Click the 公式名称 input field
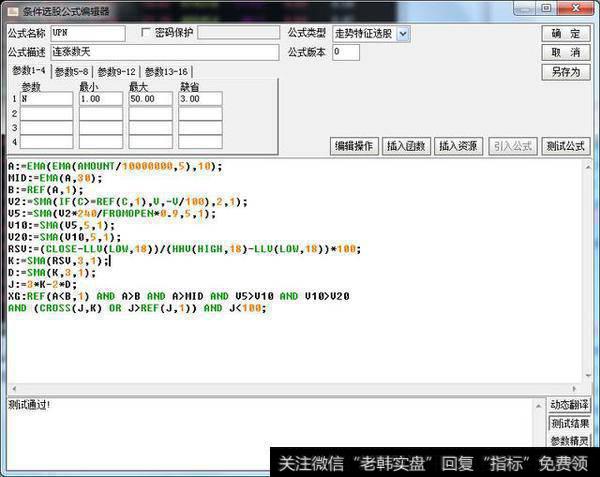The width and height of the screenshot is (600, 477). (87, 33)
